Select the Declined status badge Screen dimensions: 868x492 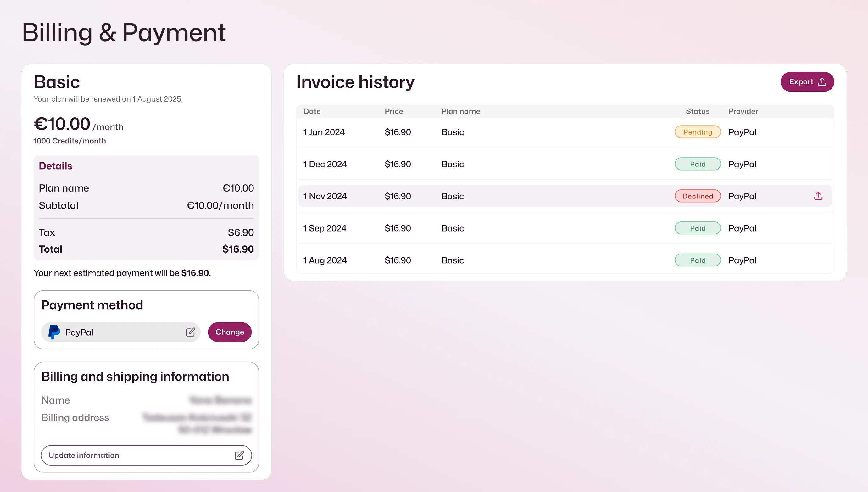pyautogui.click(x=698, y=196)
